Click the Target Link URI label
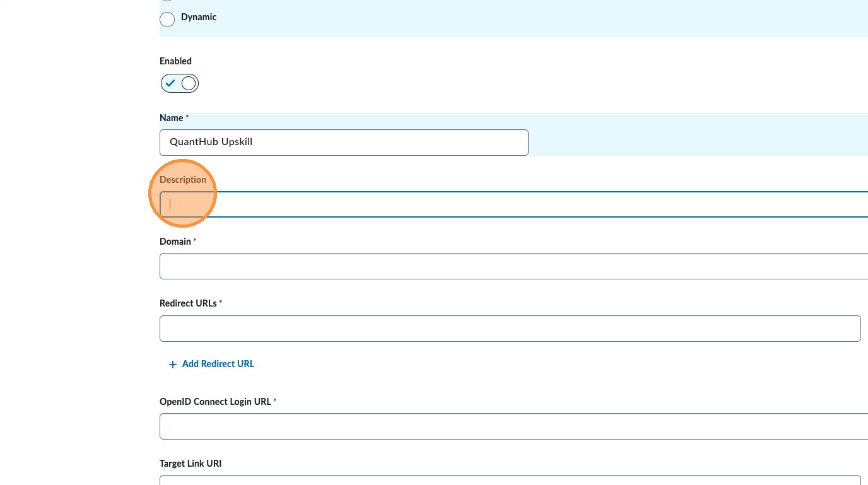Screen dimensions: 868x485 pyautogui.click(x=191, y=464)
